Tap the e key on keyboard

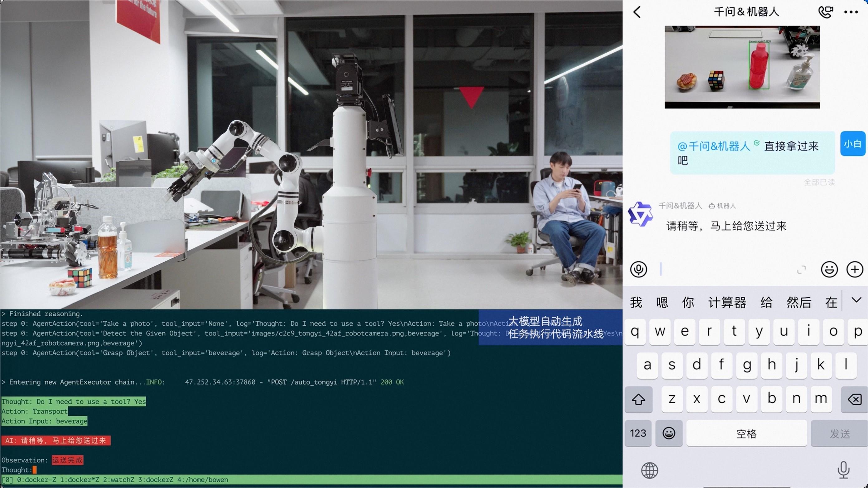pyautogui.click(x=685, y=332)
